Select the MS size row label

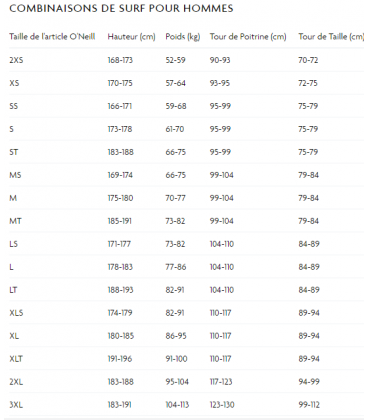pos(15,175)
